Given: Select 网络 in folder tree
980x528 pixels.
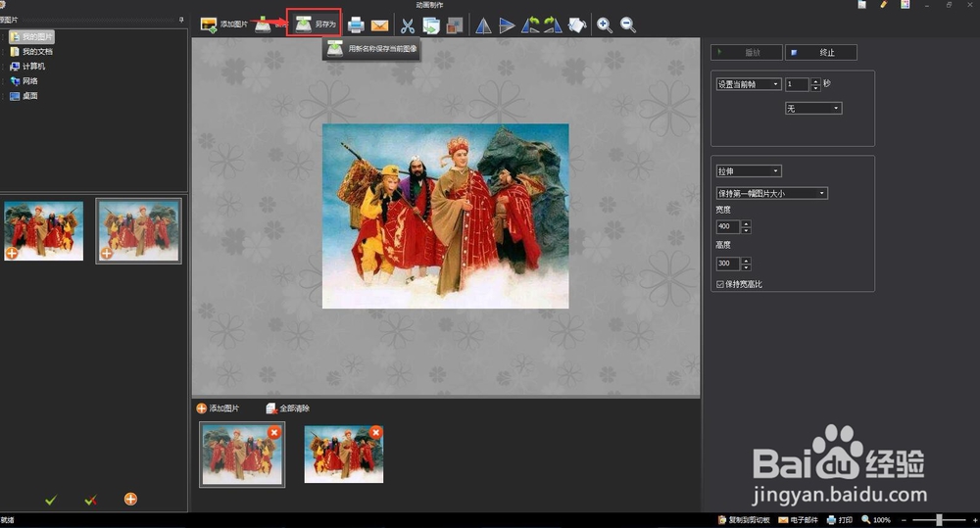Looking at the screenshot, I should (x=24, y=81).
